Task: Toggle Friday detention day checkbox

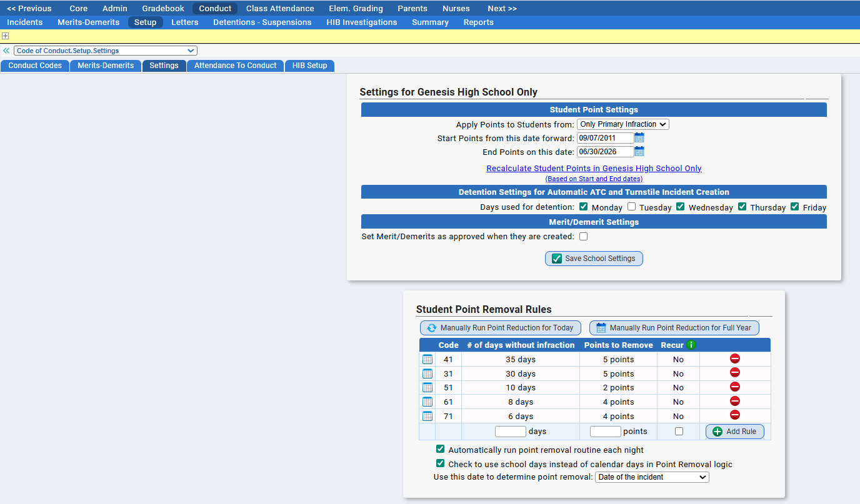Action: tap(794, 207)
